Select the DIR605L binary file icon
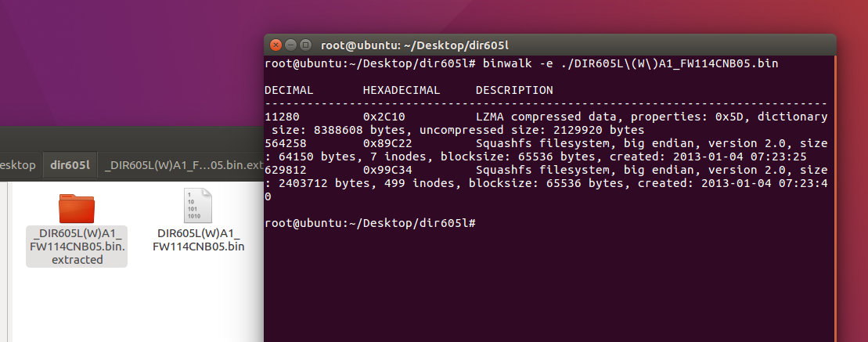The height and width of the screenshot is (342, 868). pos(198,205)
